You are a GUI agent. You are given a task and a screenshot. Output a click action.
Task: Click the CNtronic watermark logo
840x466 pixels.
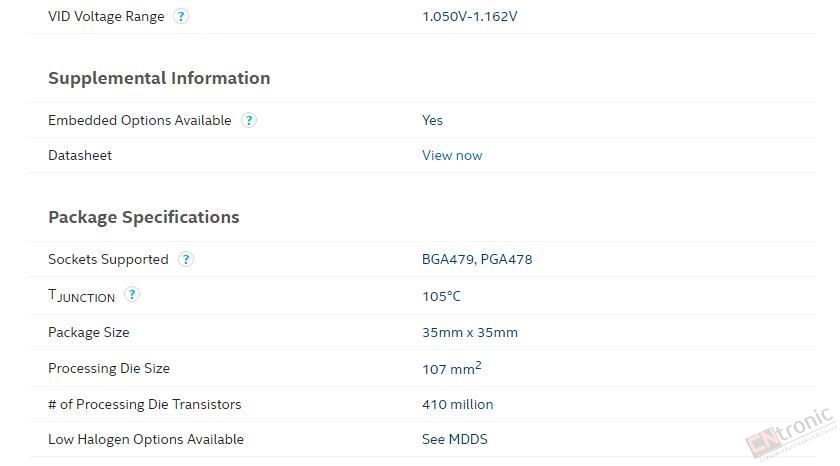(791, 433)
